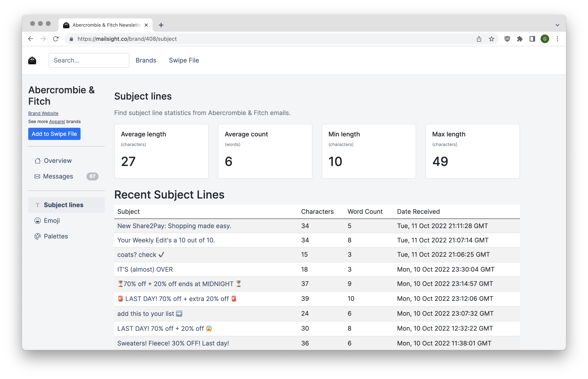This screenshot has height=379, width=588.
Task: Focus the Search... input field
Action: click(89, 60)
